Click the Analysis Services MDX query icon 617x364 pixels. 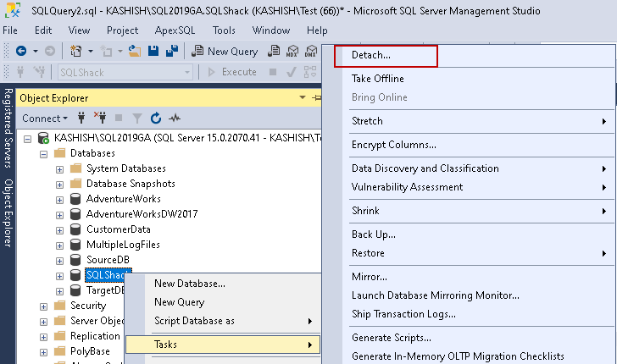click(x=292, y=51)
